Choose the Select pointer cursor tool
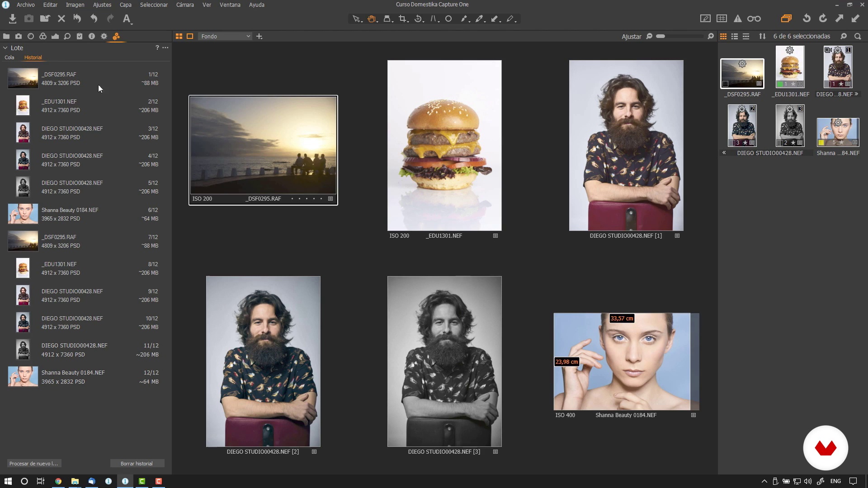The image size is (868, 488). click(357, 19)
